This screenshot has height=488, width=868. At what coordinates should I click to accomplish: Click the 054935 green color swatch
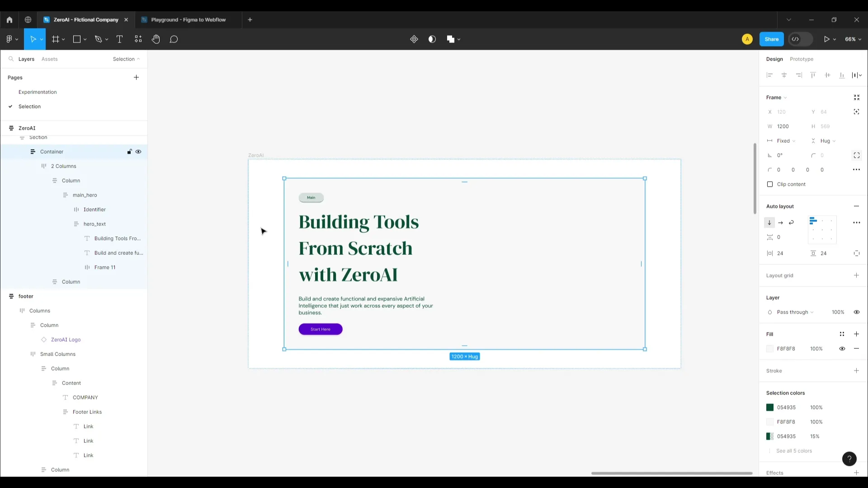coord(770,408)
